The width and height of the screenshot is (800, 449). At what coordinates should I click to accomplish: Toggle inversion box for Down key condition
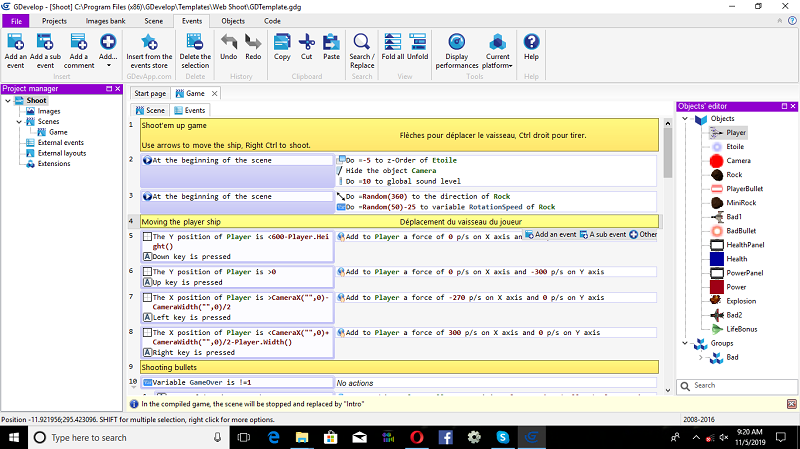pyautogui.click(x=148, y=255)
